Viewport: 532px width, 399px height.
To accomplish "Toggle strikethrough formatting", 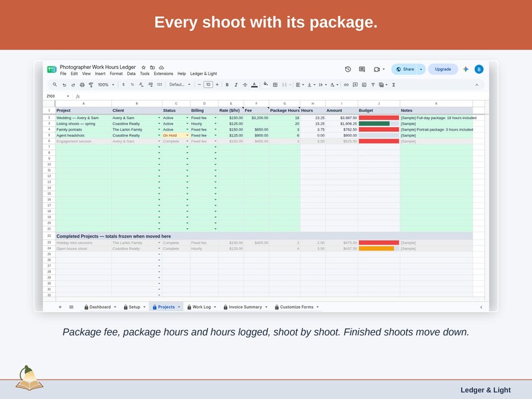I will pyautogui.click(x=245, y=85).
